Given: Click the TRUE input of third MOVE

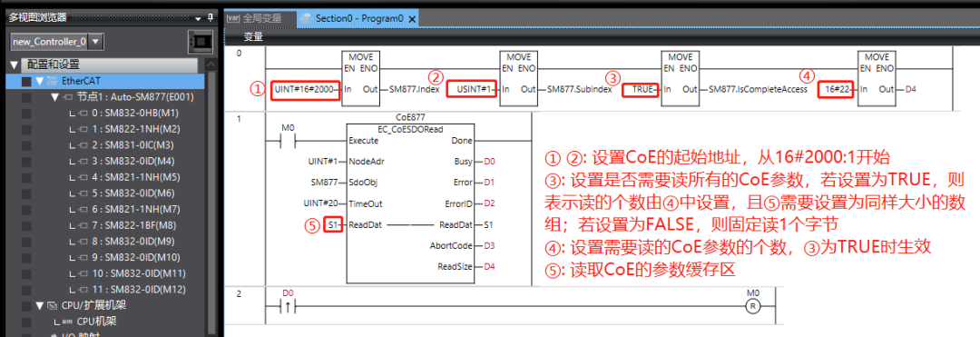Looking at the screenshot, I should pos(642,90).
